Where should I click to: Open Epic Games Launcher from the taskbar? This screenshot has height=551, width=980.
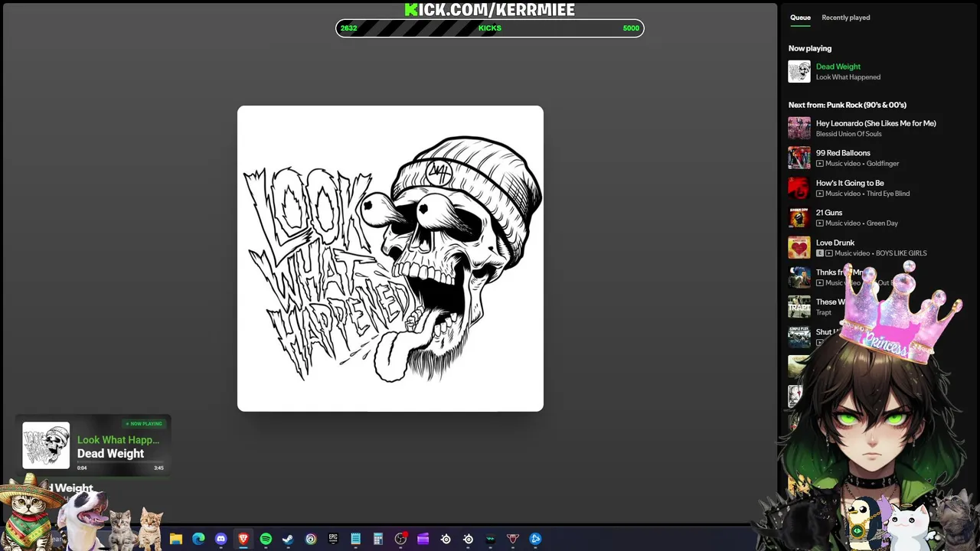coord(333,539)
